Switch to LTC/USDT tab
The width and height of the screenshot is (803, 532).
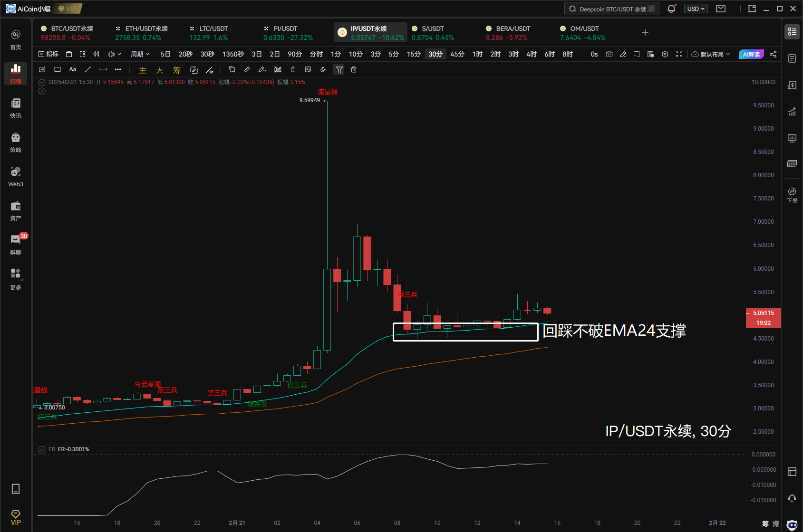point(218,33)
